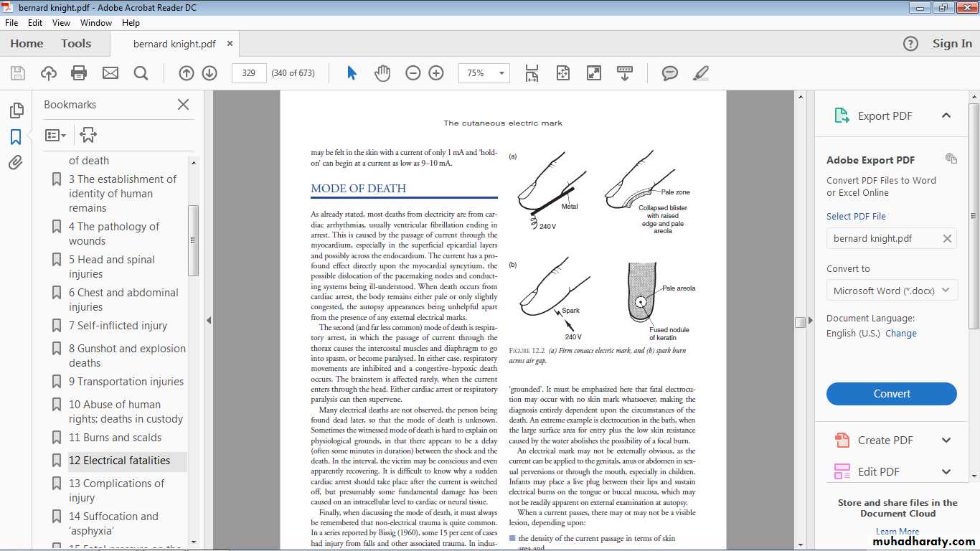This screenshot has width=980, height=551.
Task: Click the Zoom in plus icon
Action: pos(436,72)
